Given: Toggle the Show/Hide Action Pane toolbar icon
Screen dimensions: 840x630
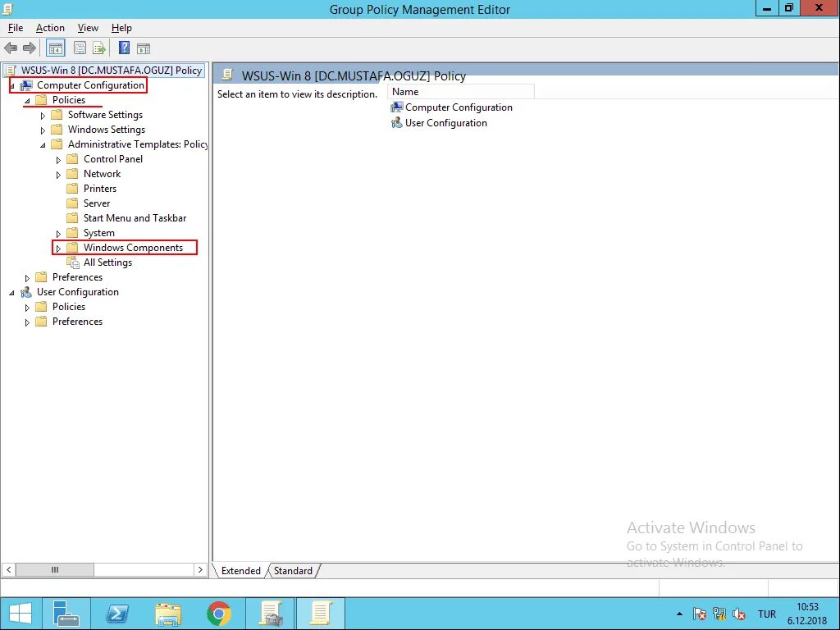Looking at the screenshot, I should click(144, 48).
